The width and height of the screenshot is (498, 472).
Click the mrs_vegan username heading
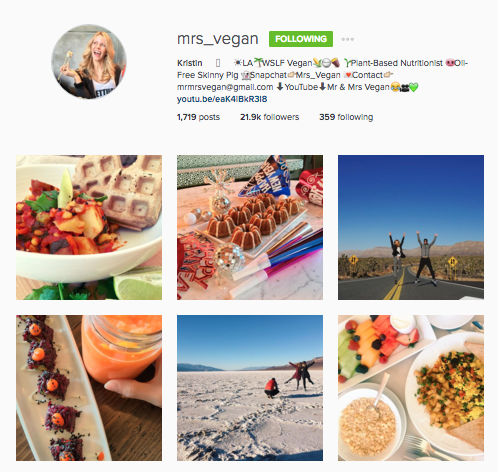tap(218, 39)
